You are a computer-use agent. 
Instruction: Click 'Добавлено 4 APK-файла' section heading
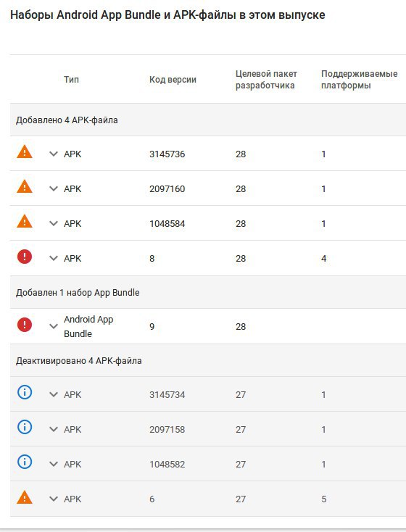pos(67,120)
